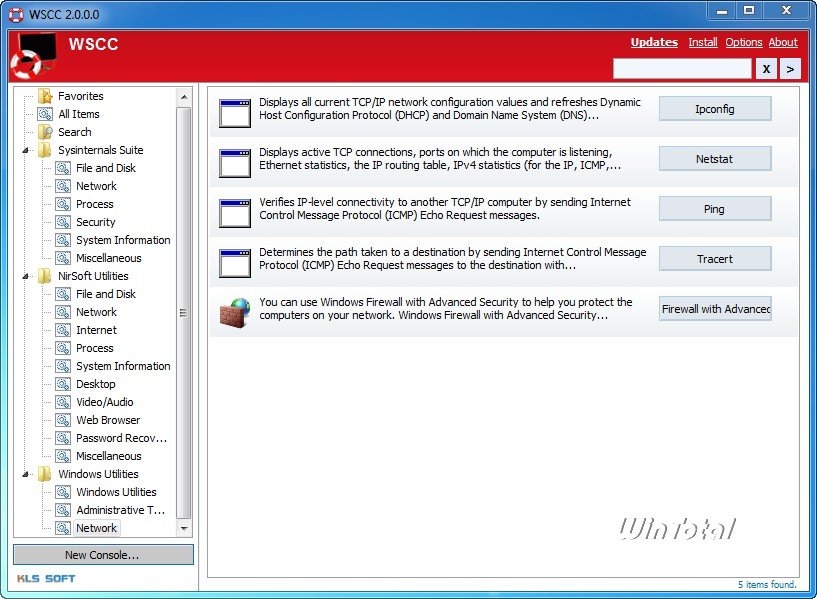Clear search with the X button
This screenshot has width=817, height=599.
coord(766,69)
